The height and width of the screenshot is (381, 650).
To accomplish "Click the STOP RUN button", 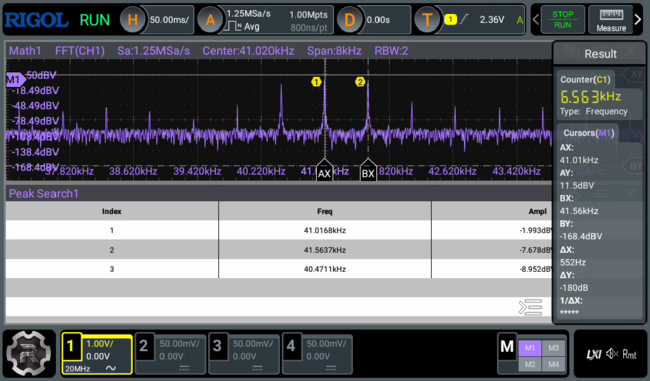I will (x=563, y=19).
